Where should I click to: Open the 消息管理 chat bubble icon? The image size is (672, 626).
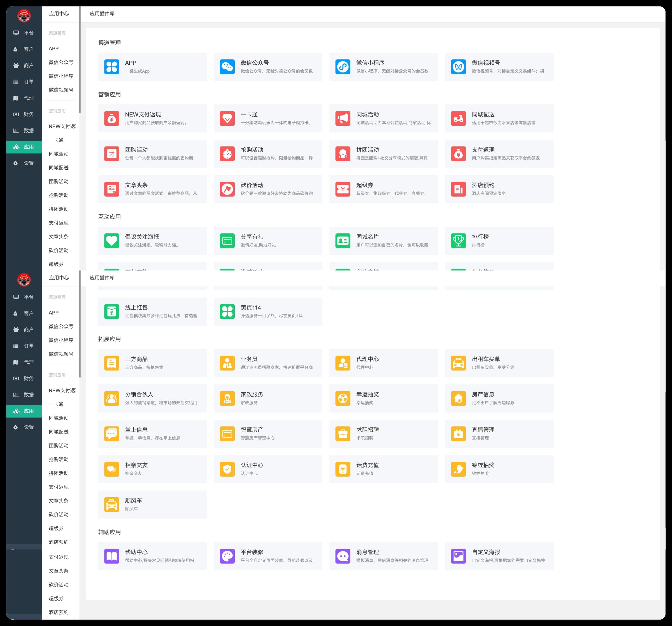tap(343, 556)
